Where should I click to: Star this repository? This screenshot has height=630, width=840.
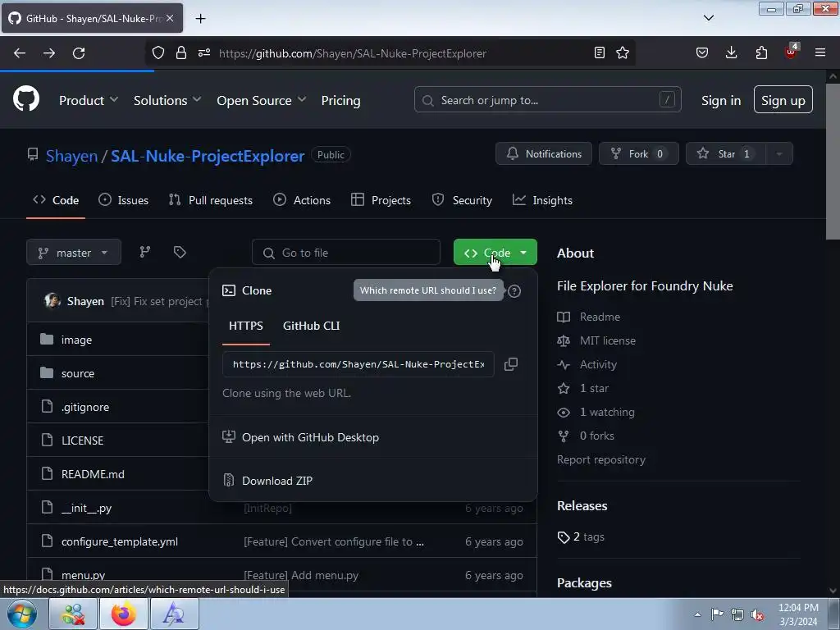(x=726, y=153)
